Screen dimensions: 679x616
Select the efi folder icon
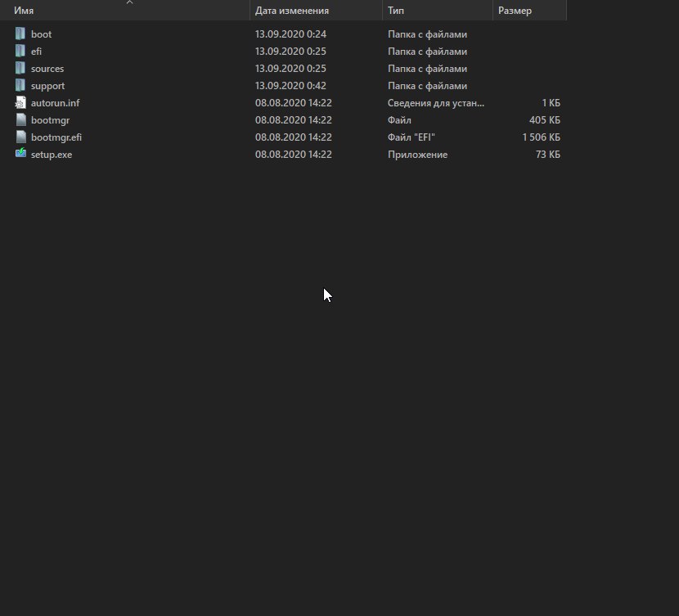coord(20,51)
